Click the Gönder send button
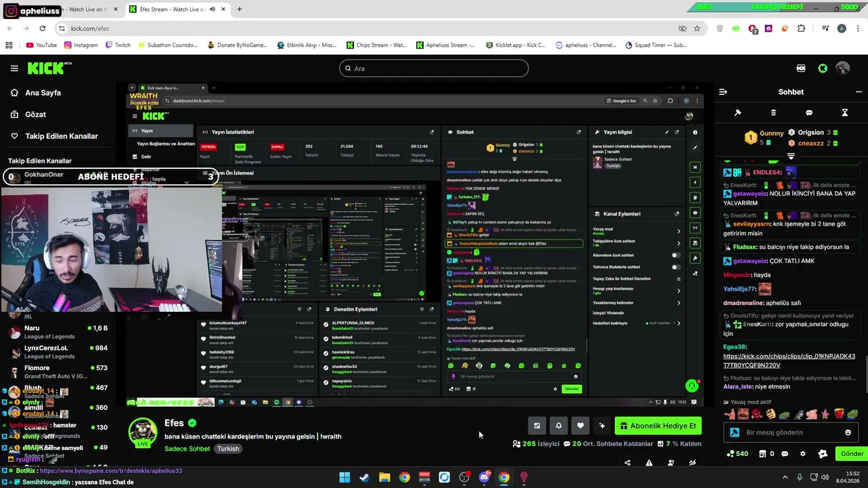The image size is (868, 488). pos(852,453)
